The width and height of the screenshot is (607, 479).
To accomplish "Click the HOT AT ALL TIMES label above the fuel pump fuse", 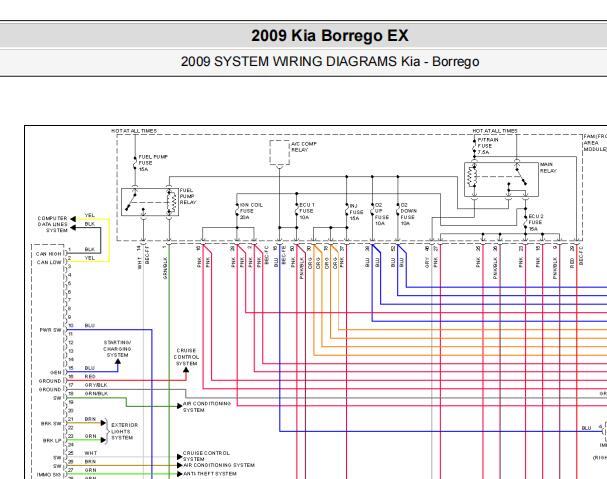I will click(134, 131).
